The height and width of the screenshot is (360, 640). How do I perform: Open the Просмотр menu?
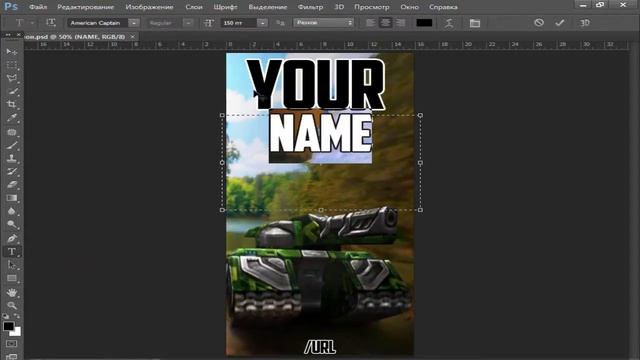372,7
